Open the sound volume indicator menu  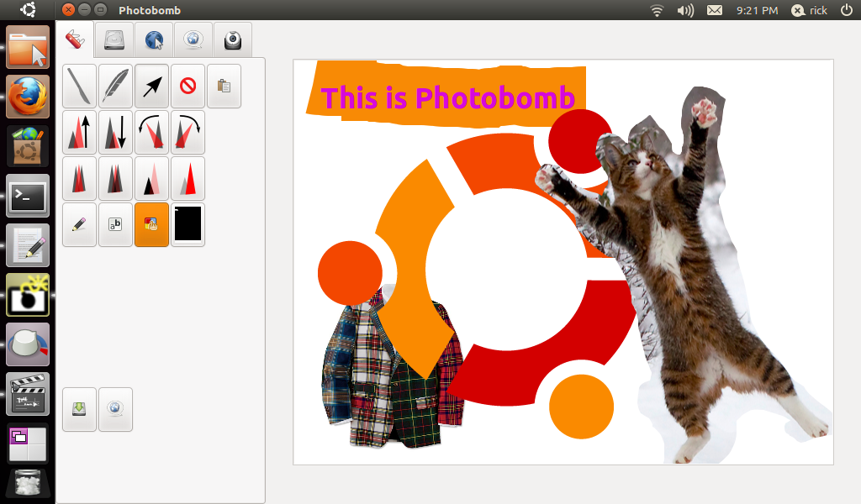[684, 10]
